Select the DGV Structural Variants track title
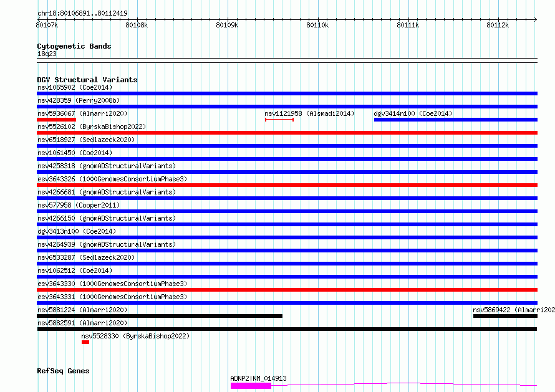The width and height of the screenshot is (555, 392). click(x=87, y=80)
